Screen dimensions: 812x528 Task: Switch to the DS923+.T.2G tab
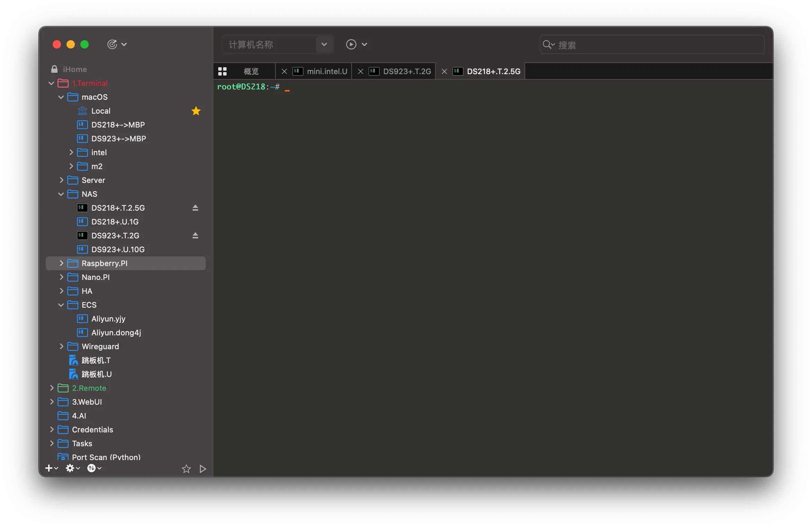407,71
